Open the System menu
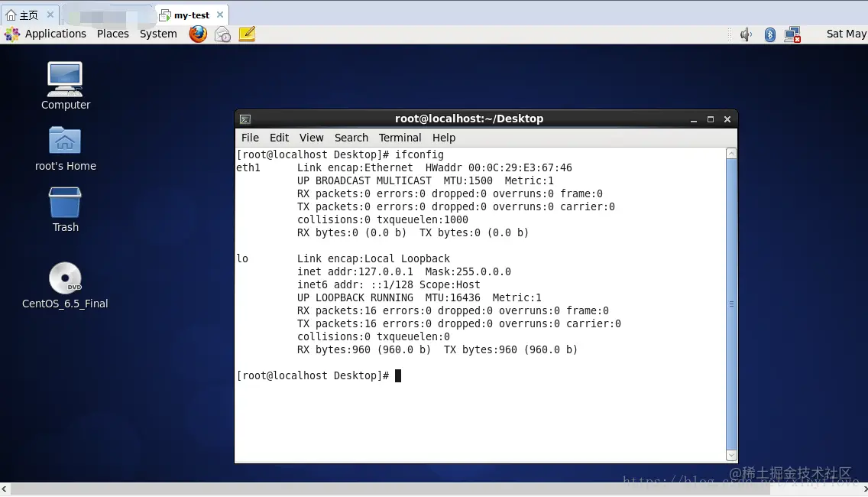 click(x=158, y=34)
